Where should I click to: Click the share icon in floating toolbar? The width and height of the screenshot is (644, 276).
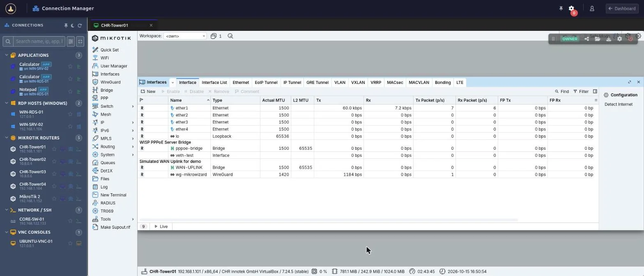586,39
